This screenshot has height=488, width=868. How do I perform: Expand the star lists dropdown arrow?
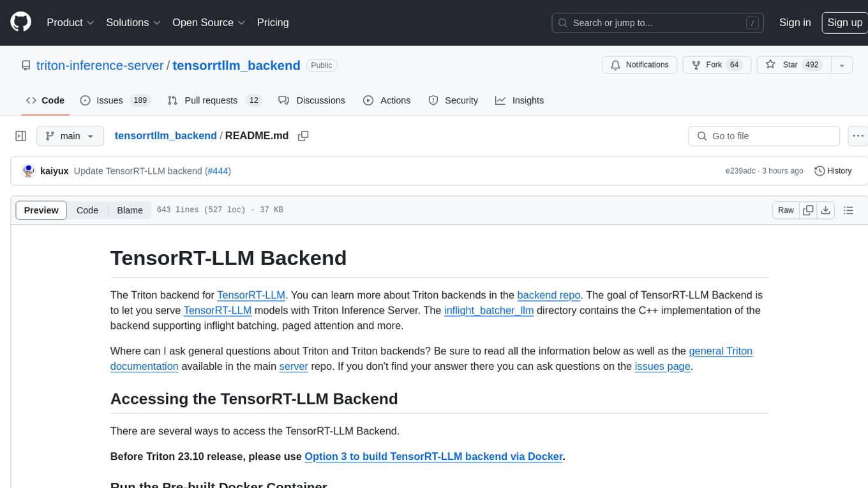click(x=842, y=65)
